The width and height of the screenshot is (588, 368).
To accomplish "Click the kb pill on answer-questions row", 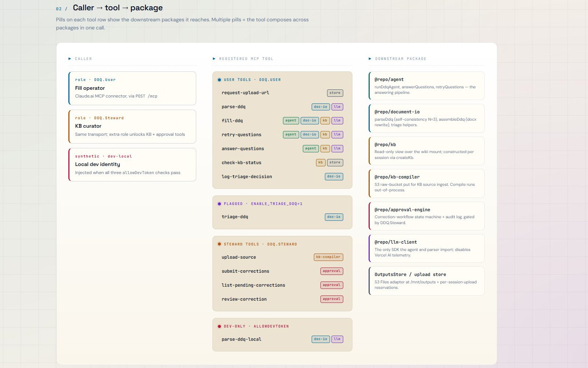I will tap(325, 149).
